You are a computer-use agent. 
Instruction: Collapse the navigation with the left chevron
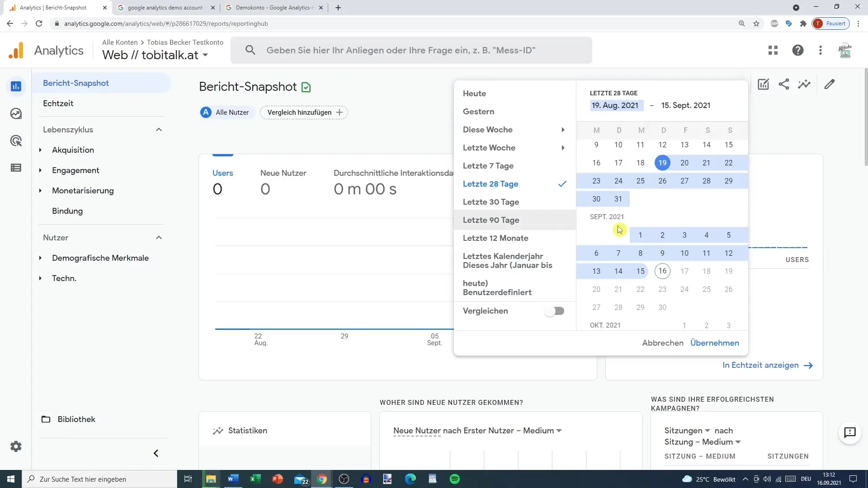tap(156, 453)
